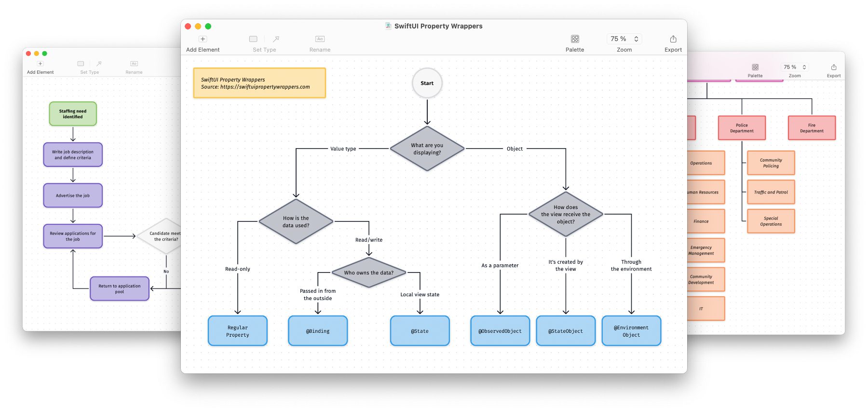Click the zoom stepper arrows in main window

tap(636, 39)
